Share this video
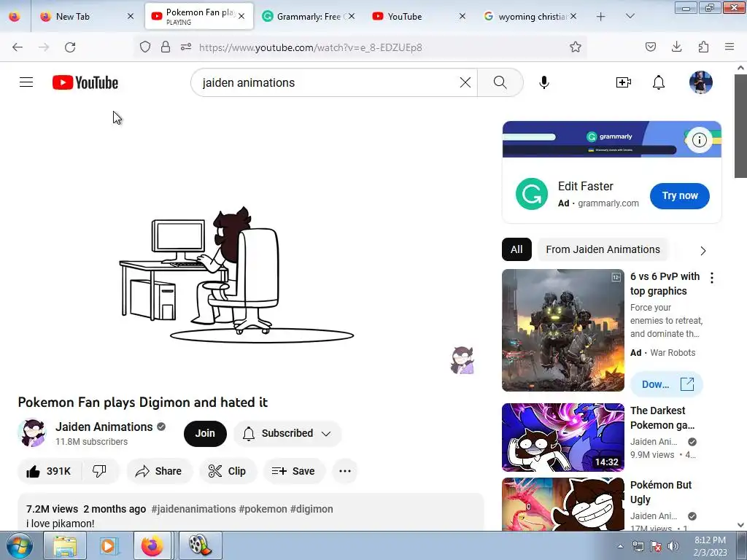The image size is (747, 560). pos(159,471)
